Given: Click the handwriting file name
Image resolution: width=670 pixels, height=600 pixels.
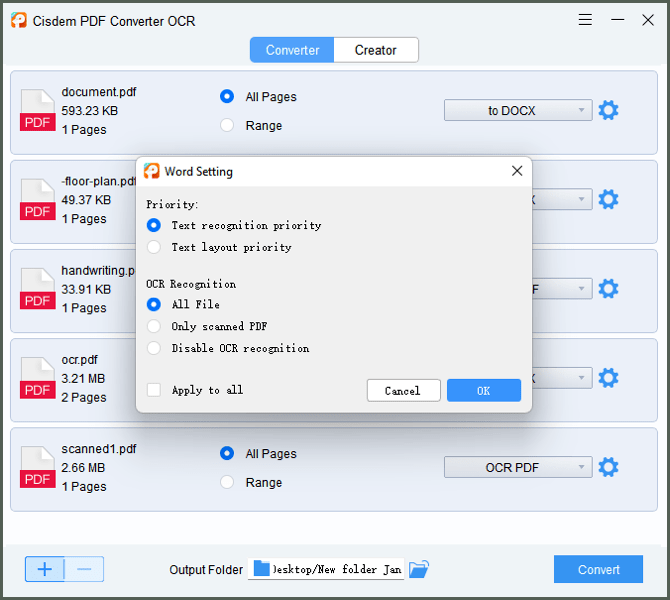Looking at the screenshot, I should 98,271.
